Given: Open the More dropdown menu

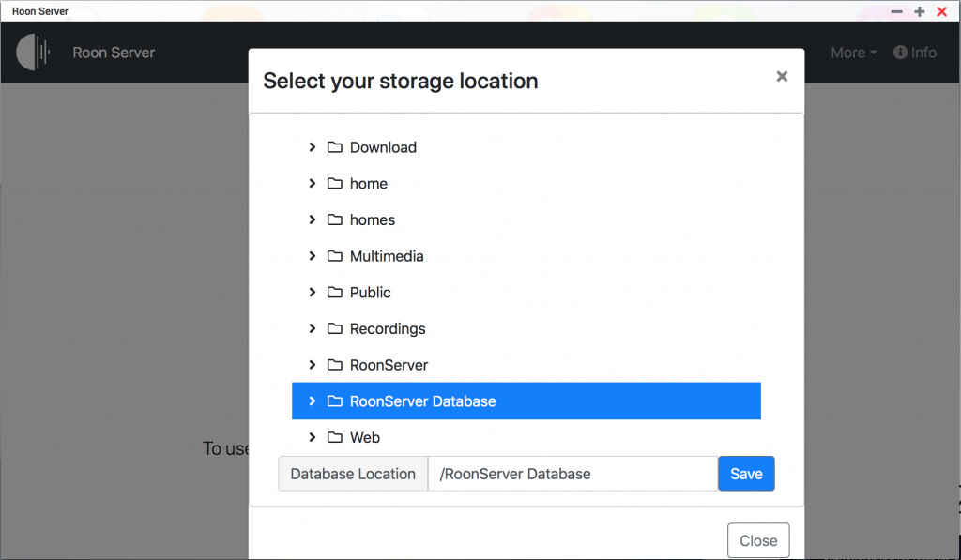Looking at the screenshot, I should click(853, 53).
